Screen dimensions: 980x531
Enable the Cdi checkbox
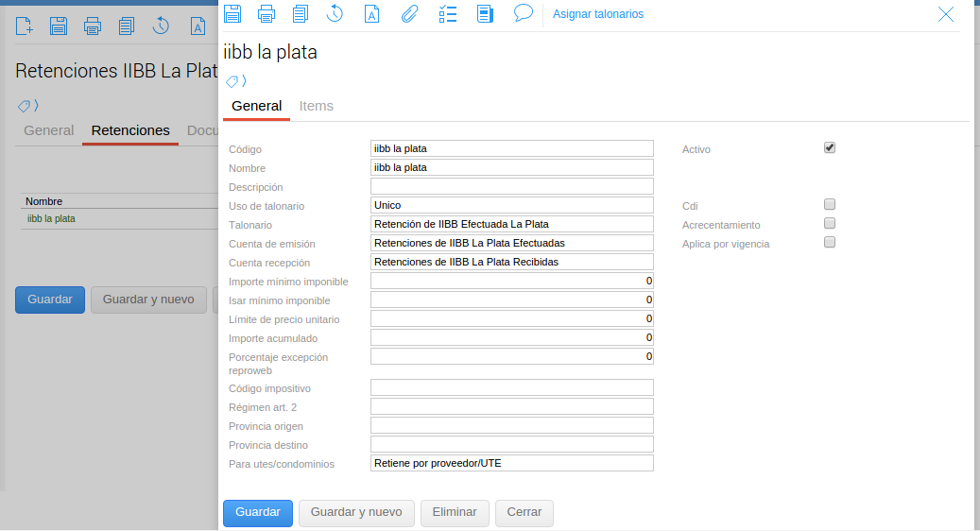(x=830, y=204)
